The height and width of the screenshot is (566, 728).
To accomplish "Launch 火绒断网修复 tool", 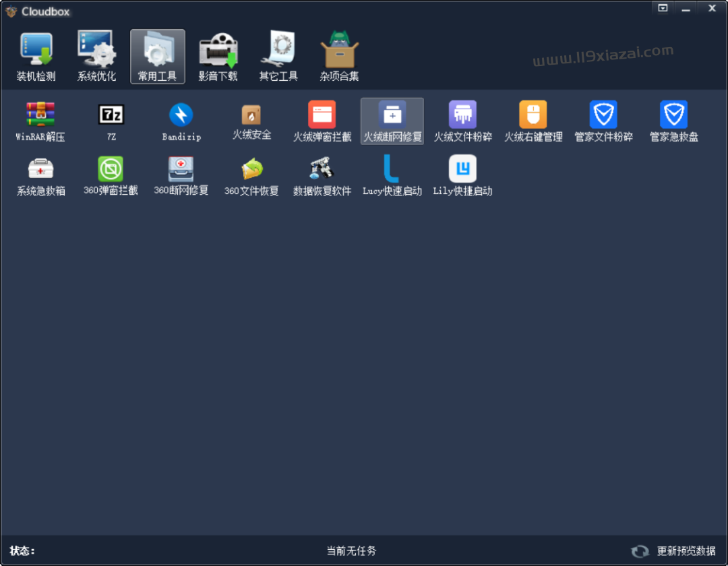I will click(392, 121).
